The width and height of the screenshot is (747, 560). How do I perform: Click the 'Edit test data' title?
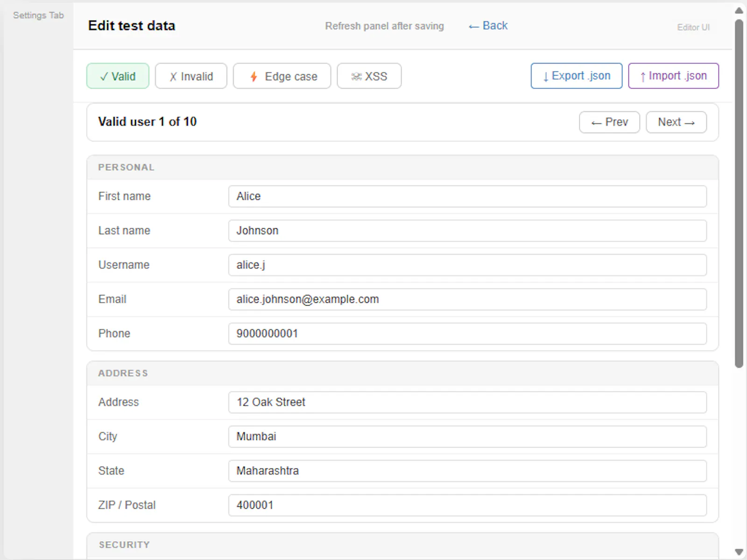[x=132, y=26]
